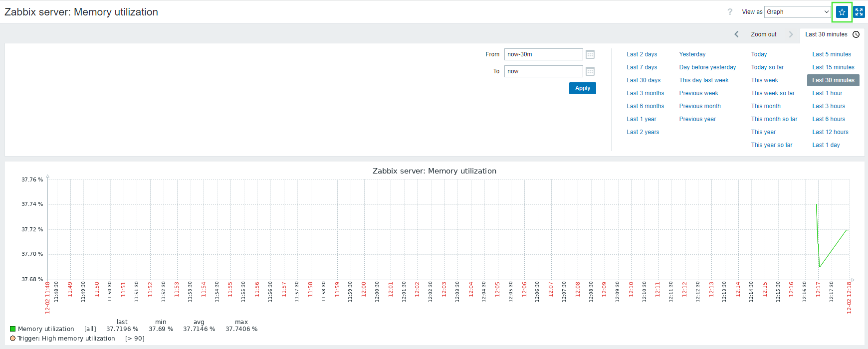Image resolution: width=868 pixels, height=349 pixels.
Task: Click the graph title above the chart
Action: [x=434, y=171]
